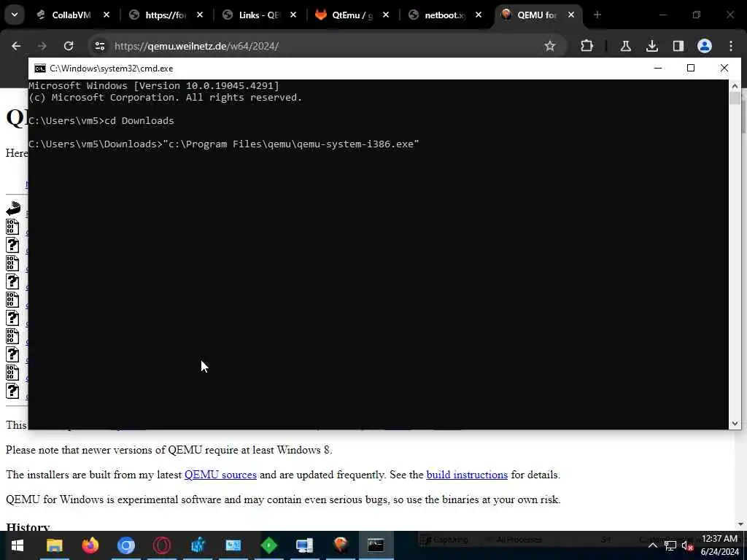747x560 pixels.
Task: Open browser Downloads icon
Action: pyautogui.click(x=651, y=46)
